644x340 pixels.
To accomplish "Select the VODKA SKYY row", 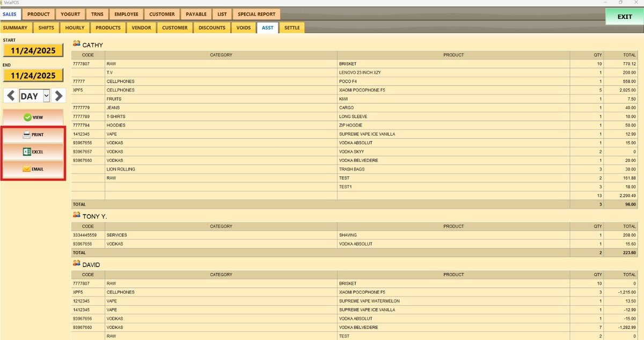I will coord(354,152).
